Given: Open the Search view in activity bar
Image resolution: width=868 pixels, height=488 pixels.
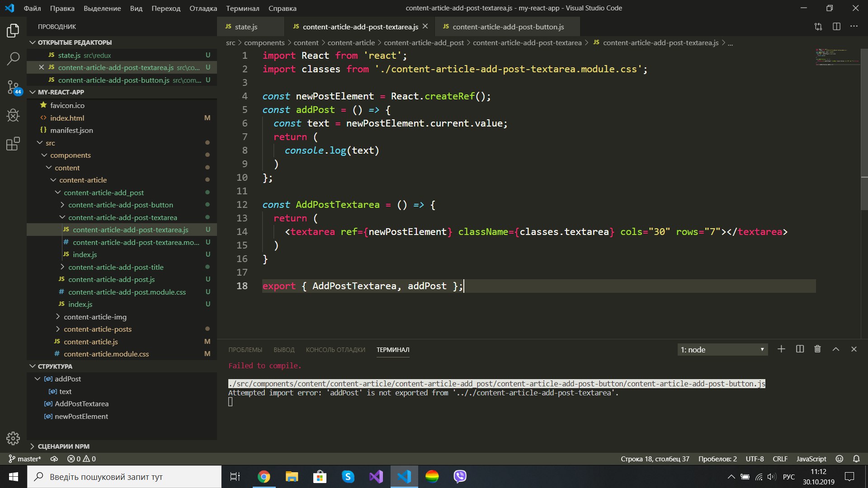Looking at the screenshot, I should coord(13,58).
